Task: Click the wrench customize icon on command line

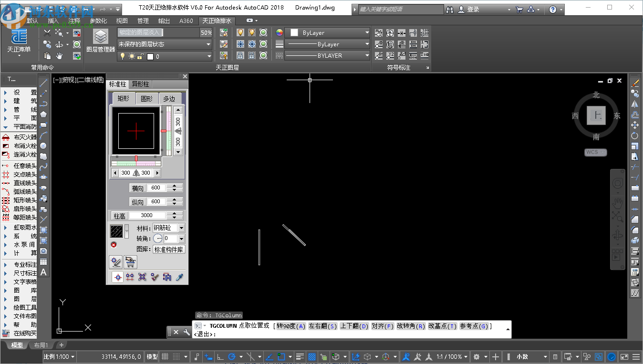Action: (187, 332)
